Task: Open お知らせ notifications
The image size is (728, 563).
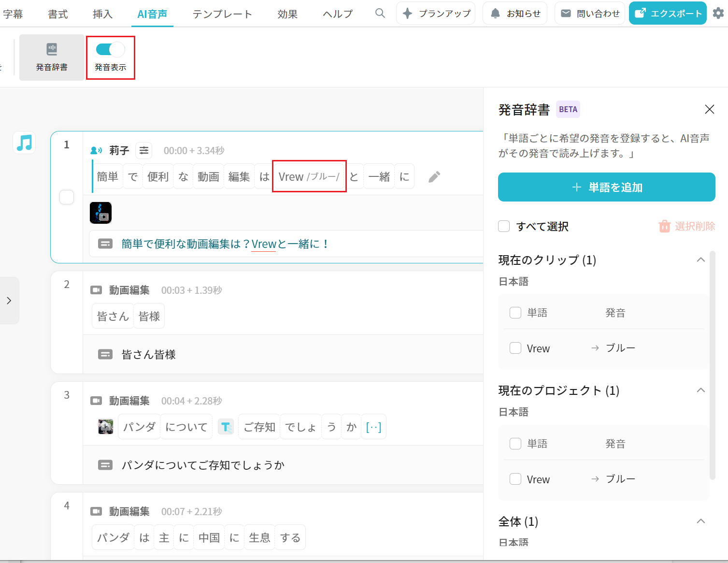Action: click(515, 13)
